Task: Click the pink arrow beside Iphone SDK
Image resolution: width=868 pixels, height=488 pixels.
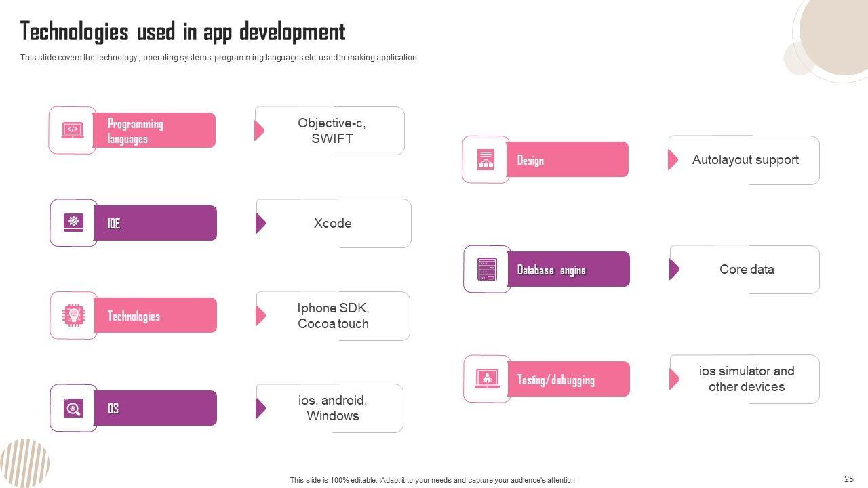Action: click(261, 315)
